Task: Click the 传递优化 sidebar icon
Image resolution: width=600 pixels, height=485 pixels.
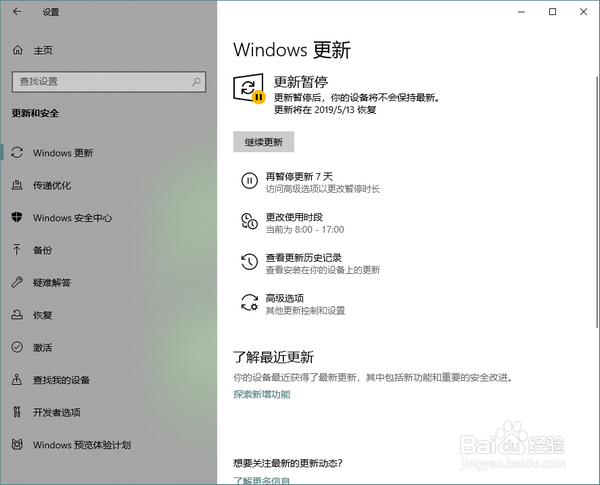Action: 17,185
